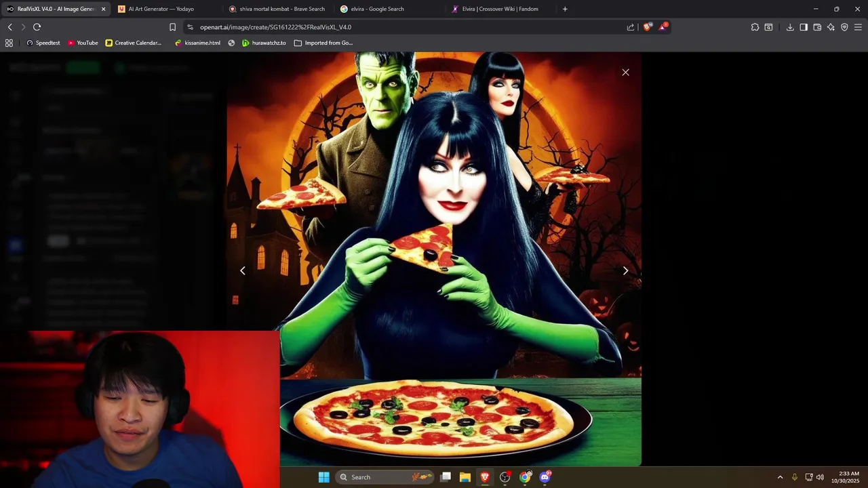Switch to the RealVisXL V4.0 tab
The image size is (868, 488).
pyautogui.click(x=56, y=9)
